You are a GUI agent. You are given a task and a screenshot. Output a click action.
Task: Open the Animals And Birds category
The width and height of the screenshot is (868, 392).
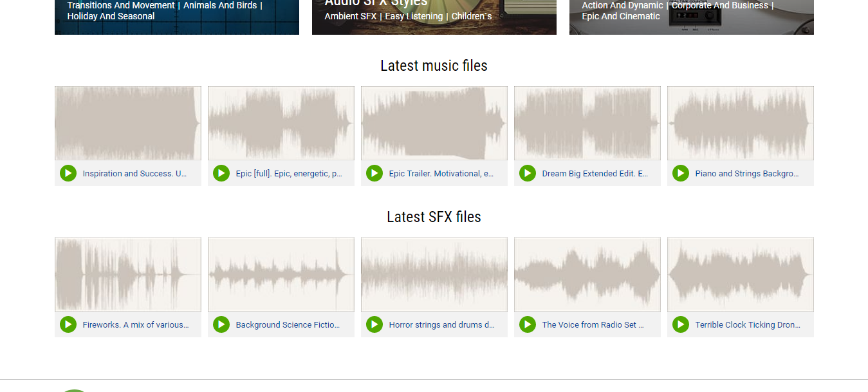coord(220,5)
